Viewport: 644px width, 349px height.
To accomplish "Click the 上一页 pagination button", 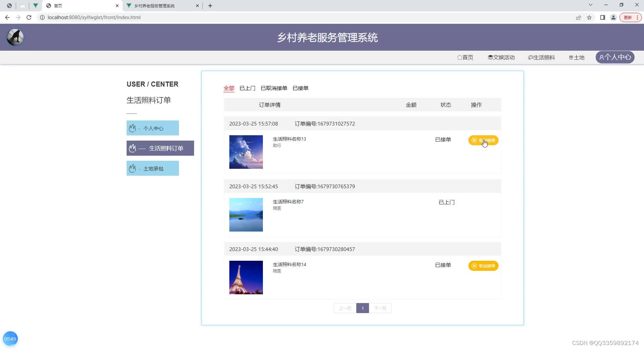I will click(x=345, y=308).
